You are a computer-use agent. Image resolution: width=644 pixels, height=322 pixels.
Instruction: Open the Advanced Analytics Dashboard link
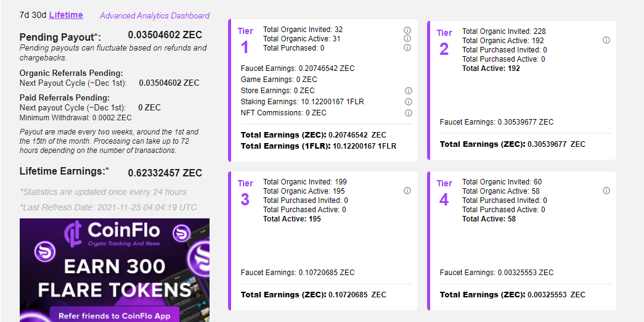click(x=155, y=15)
